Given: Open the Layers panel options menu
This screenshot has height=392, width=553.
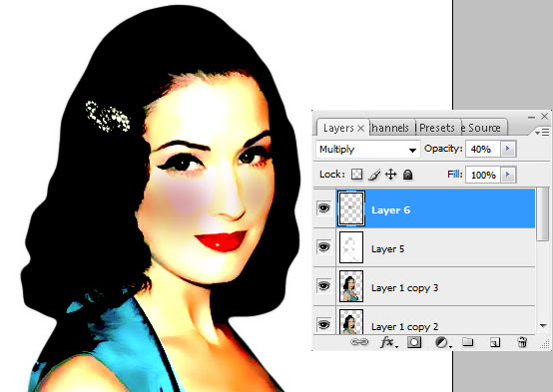Looking at the screenshot, I should point(542,133).
